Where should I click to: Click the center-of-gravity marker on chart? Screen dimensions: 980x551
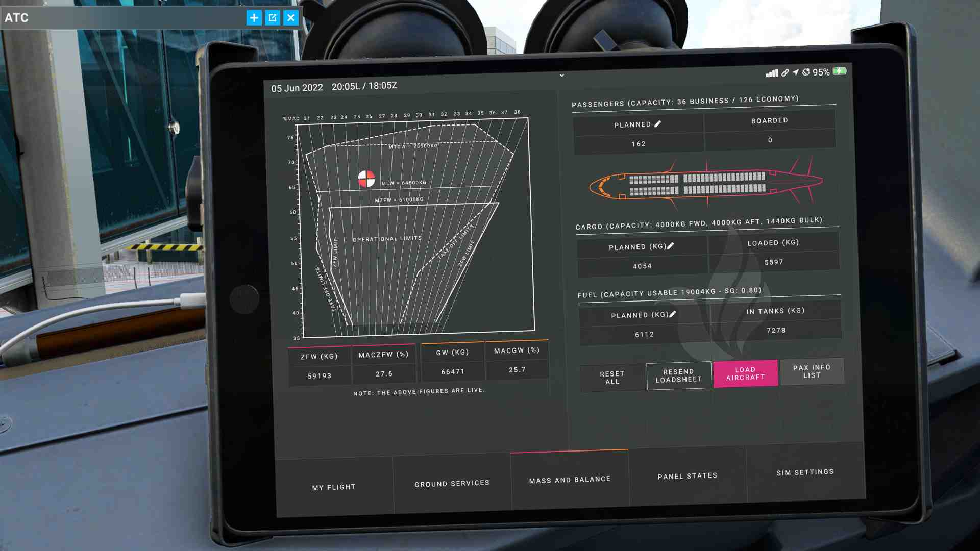point(366,179)
